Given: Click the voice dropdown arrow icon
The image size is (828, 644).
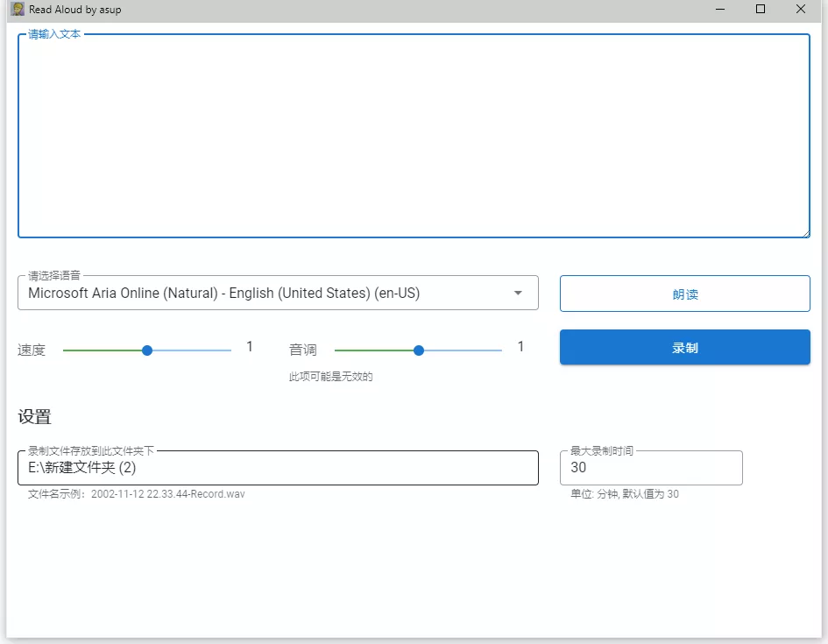Looking at the screenshot, I should pos(518,293).
